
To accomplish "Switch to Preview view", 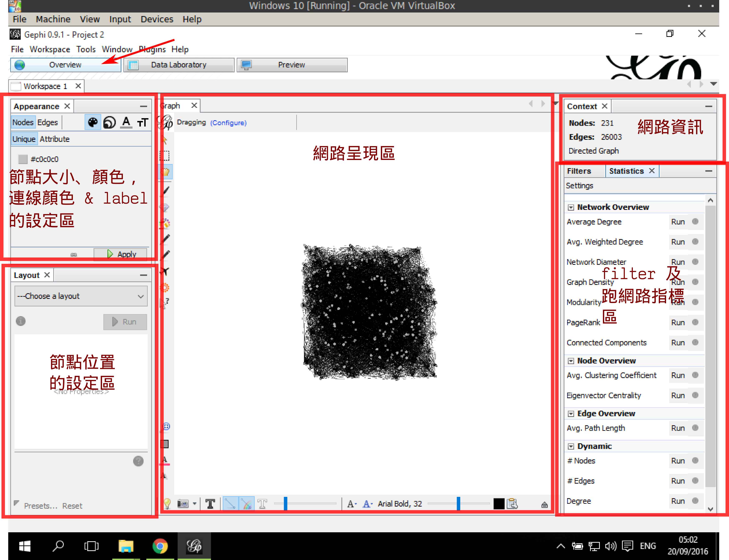I will (x=292, y=65).
